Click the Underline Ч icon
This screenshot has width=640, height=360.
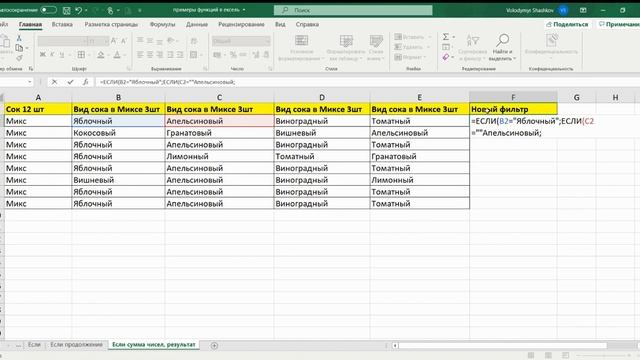point(62,54)
